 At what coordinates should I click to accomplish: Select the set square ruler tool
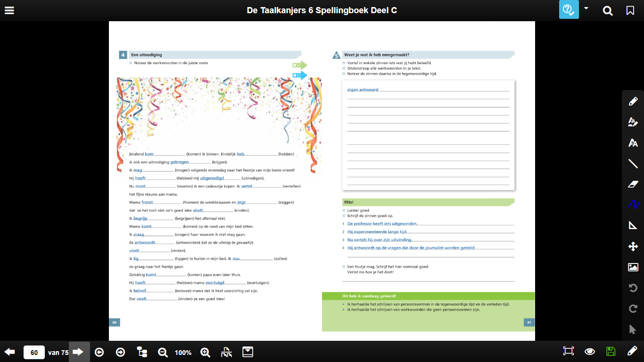633,225
